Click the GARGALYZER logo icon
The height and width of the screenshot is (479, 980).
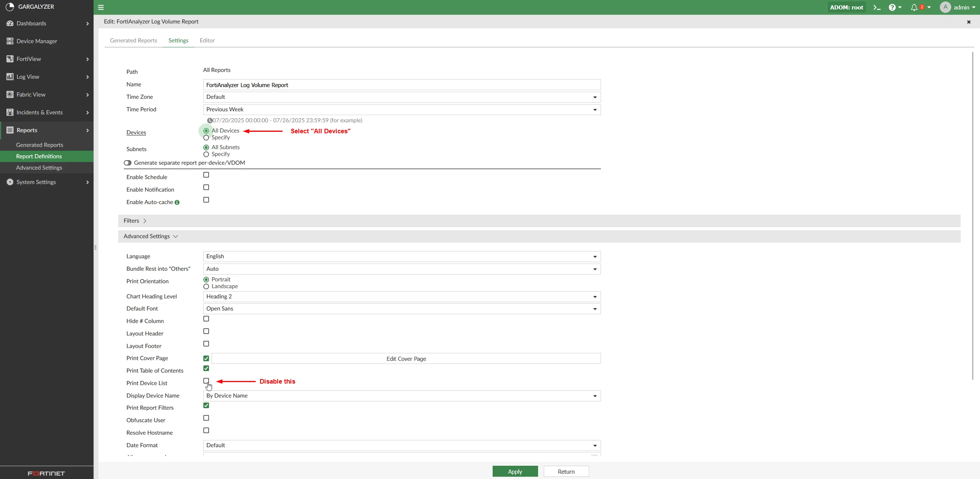click(10, 7)
